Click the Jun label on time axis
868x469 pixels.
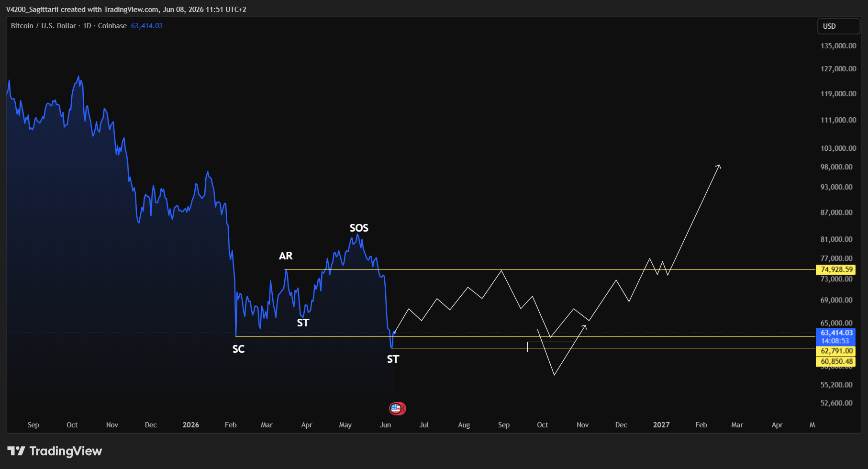(x=385, y=425)
